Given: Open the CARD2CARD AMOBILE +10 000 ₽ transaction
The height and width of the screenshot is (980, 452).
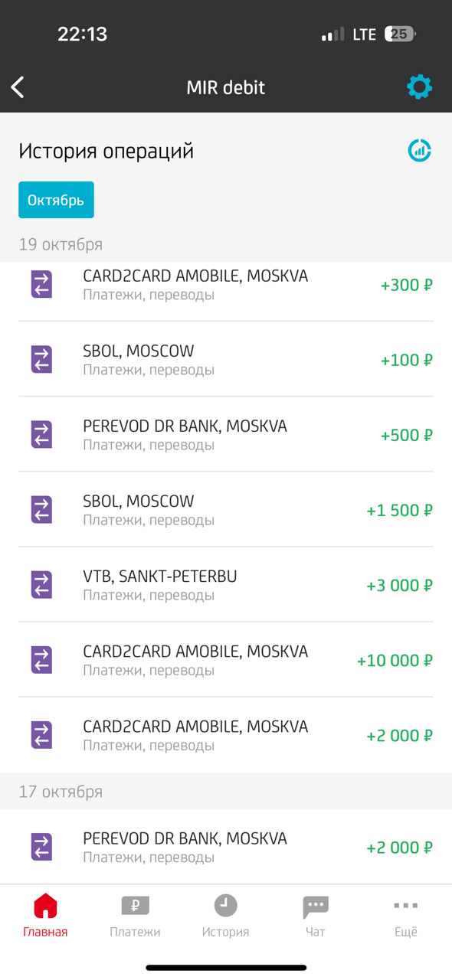Looking at the screenshot, I should 226,659.
